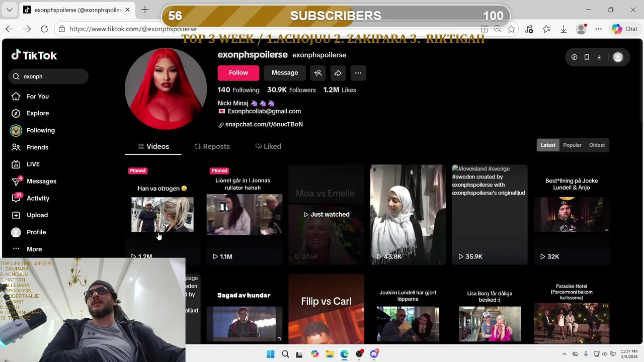644x362 pixels.
Task: Open the 'Jagad av hundar' video
Action: pos(244,309)
